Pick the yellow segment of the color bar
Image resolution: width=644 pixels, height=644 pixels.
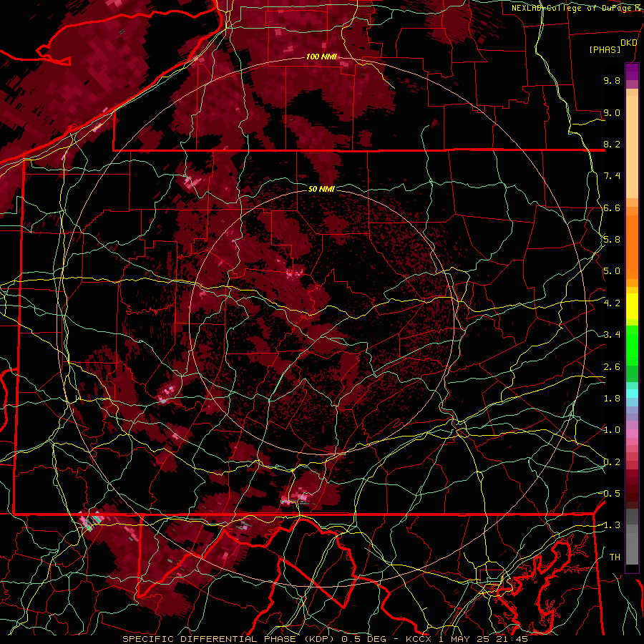632,306
